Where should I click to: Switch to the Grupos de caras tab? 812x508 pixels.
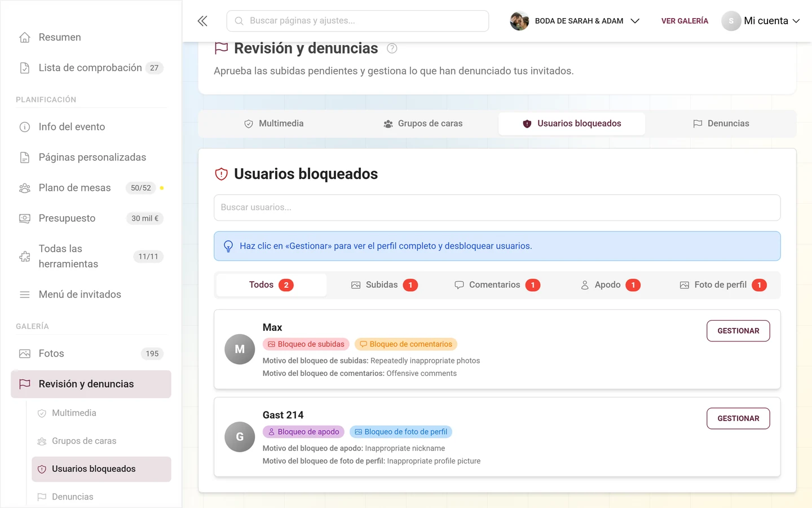point(423,124)
